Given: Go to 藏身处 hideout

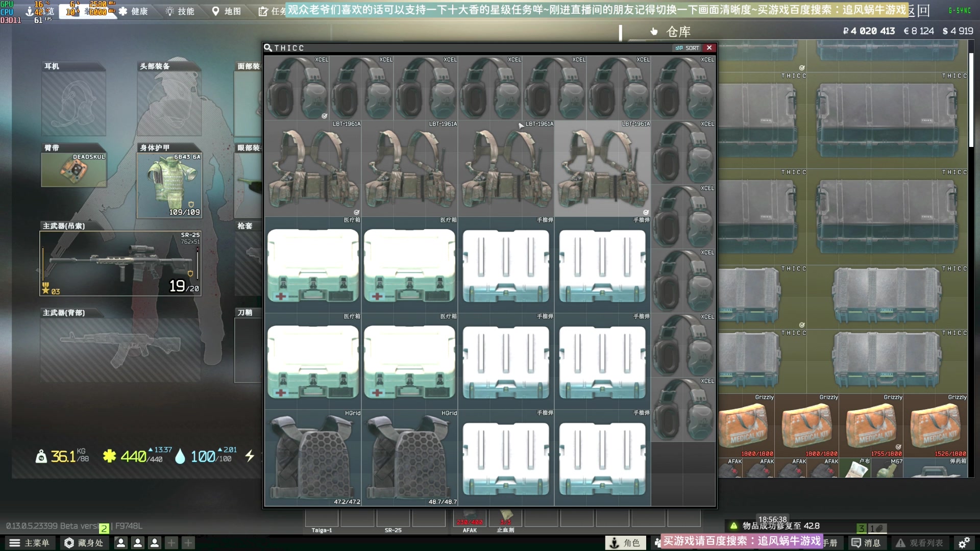Looking at the screenshot, I should point(84,543).
